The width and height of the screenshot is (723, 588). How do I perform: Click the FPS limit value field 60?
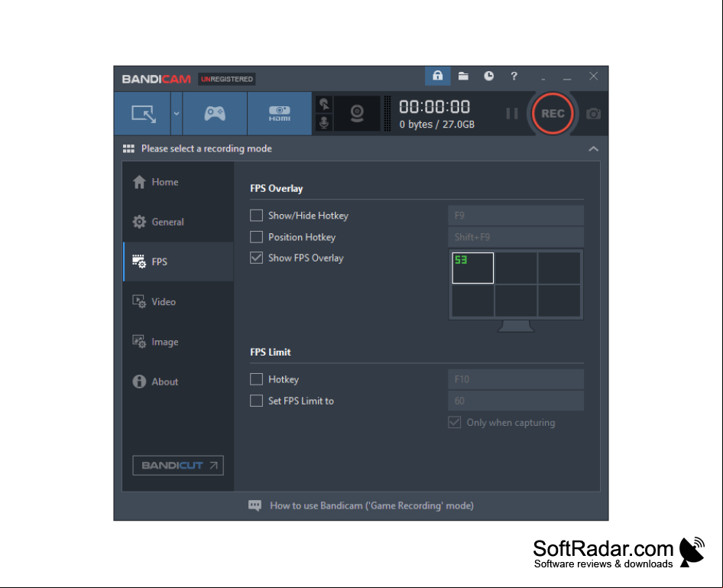click(x=516, y=401)
